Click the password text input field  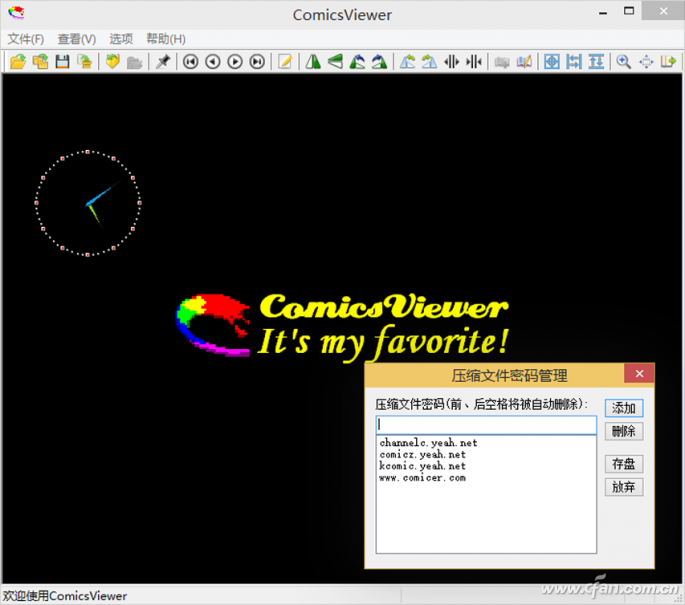click(x=486, y=425)
